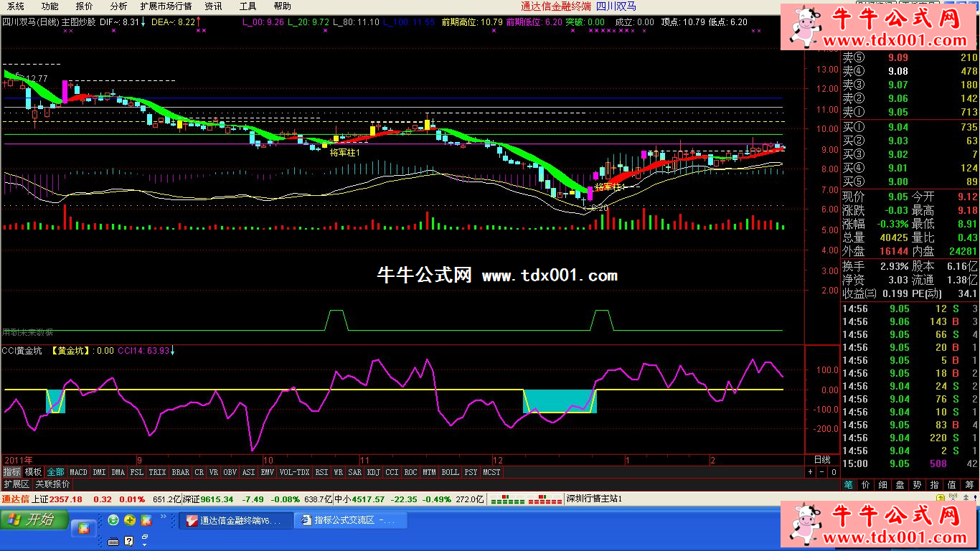The width and height of the screenshot is (980, 551).
Task: Click the yellow plus quick launch icon
Action: click(130, 520)
